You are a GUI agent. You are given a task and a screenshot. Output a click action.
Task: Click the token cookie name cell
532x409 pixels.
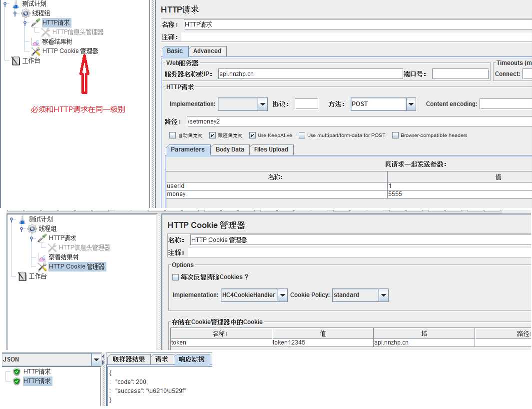221,343
